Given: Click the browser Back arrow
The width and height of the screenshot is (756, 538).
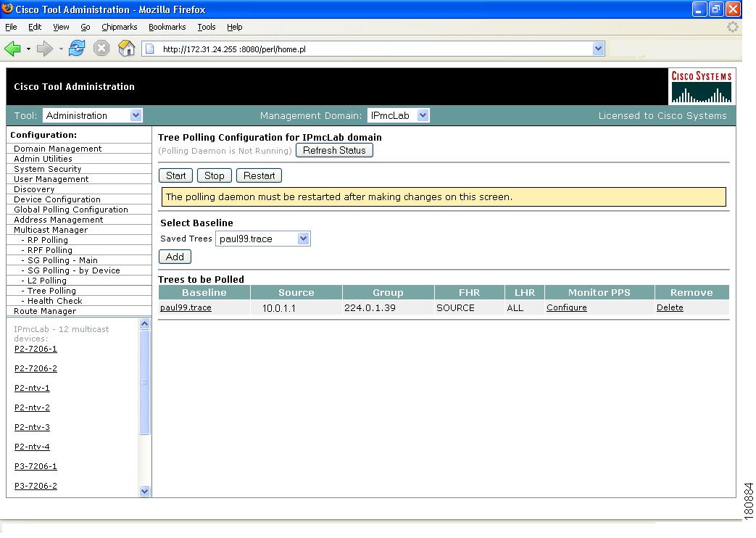Looking at the screenshot, I should pos(12,49).
